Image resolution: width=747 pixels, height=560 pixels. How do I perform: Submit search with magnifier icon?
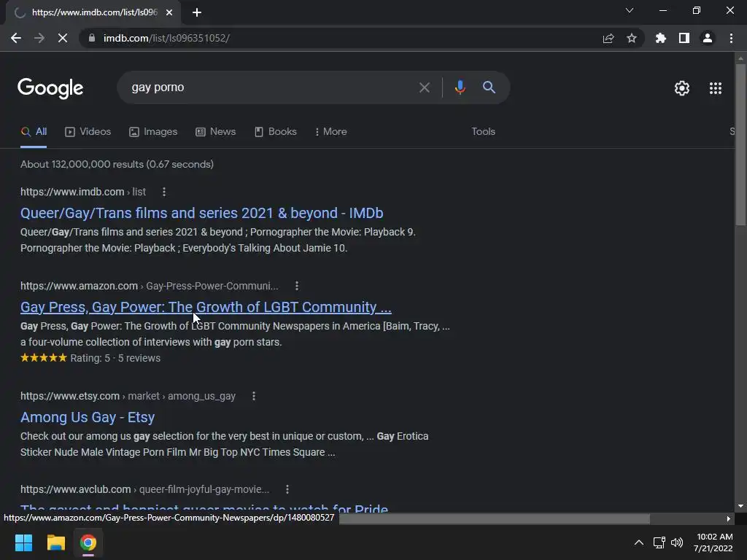[x=489, y=87]
